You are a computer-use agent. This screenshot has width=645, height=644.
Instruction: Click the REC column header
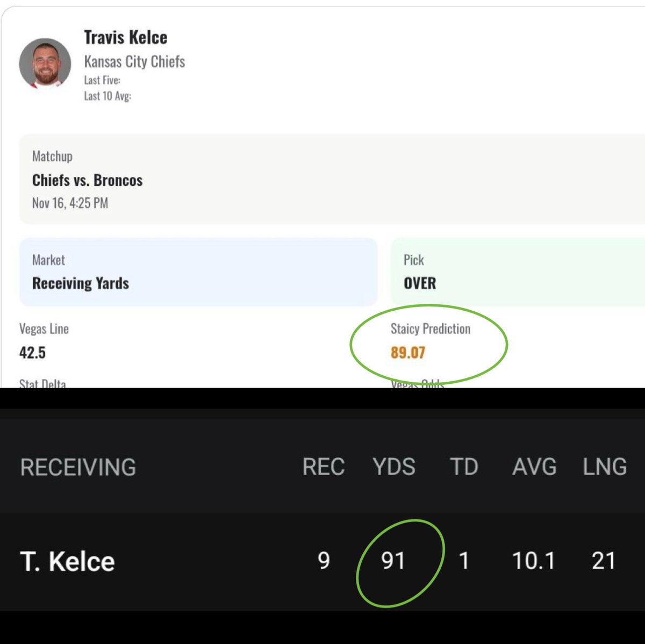click(323, 467)
